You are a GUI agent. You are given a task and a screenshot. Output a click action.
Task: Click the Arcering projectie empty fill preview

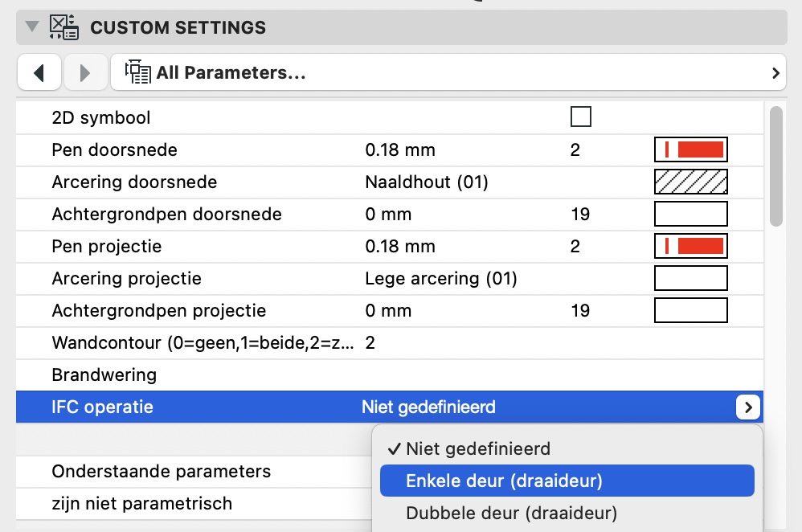pos(691,278)
